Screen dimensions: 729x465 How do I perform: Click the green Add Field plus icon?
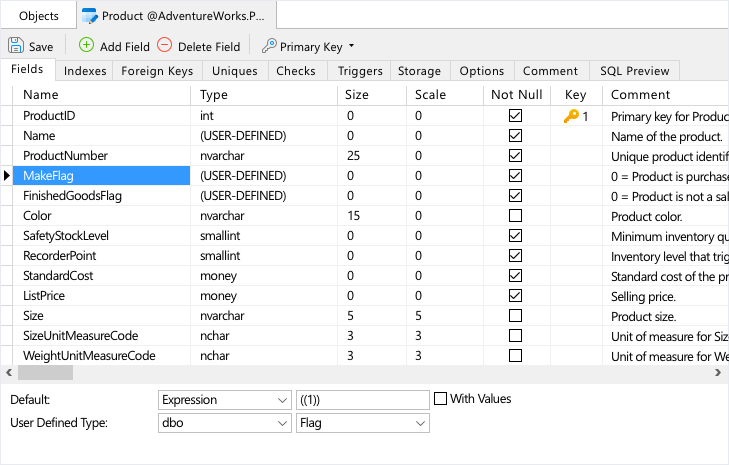tap(86, 45)
